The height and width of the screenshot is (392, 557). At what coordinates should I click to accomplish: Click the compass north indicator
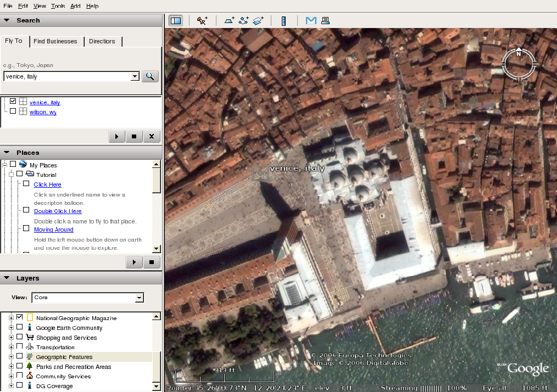[x=519, y=52]
